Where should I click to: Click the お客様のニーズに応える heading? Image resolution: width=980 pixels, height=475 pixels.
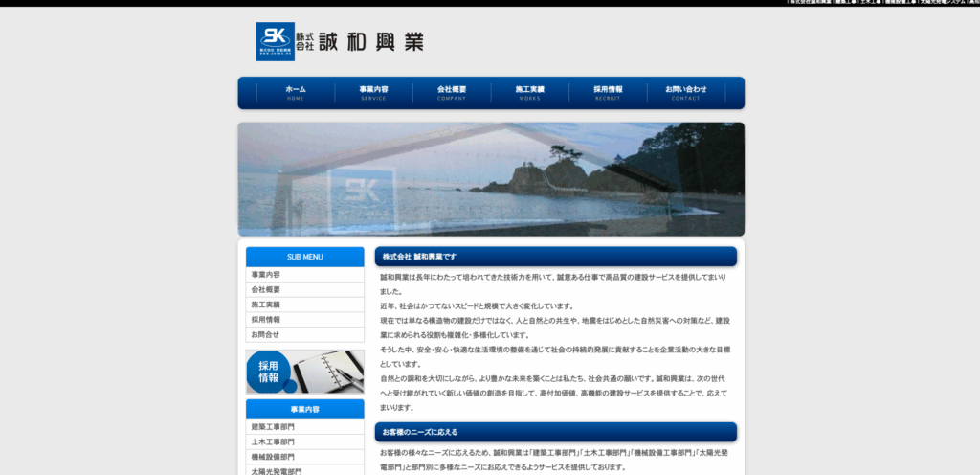coord(556,432)
